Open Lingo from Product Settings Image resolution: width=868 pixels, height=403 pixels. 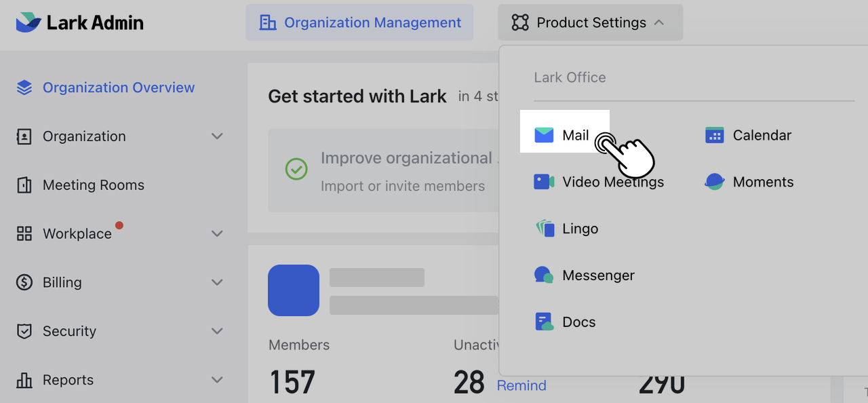(x=567, y=229)
